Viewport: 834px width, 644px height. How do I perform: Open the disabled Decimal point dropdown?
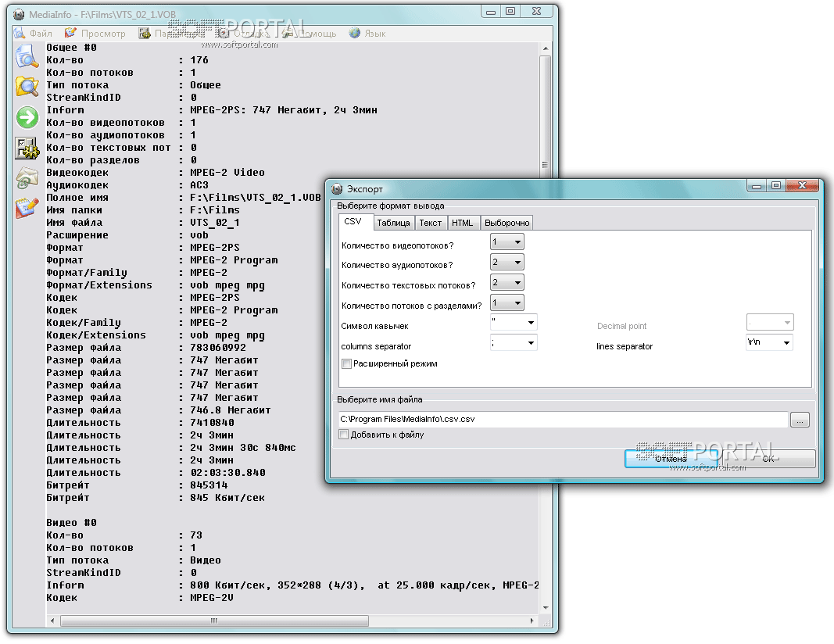point(770,322)
